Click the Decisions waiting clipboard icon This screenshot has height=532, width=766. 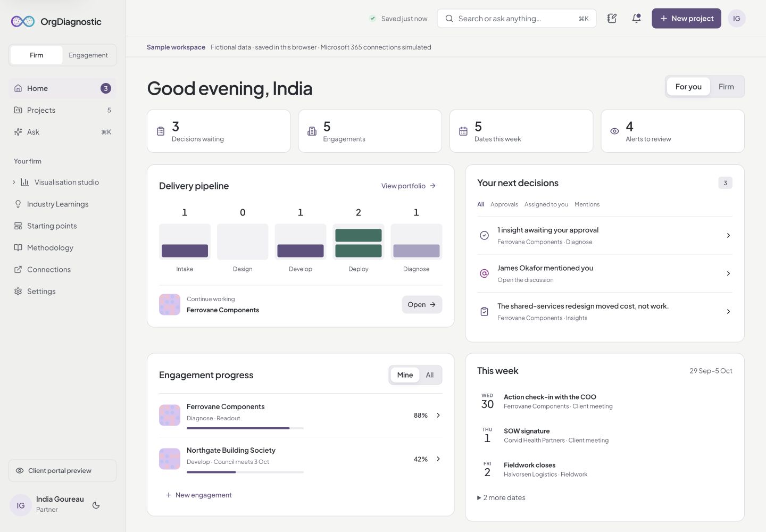pos(161,131)
